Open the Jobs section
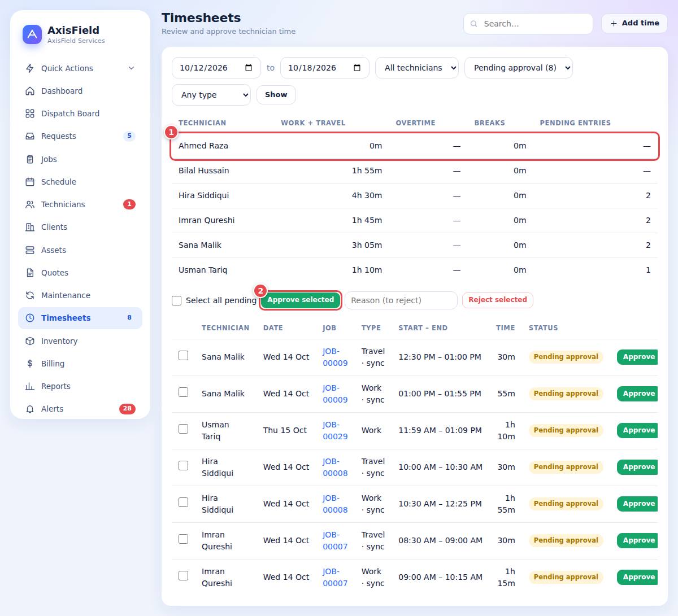The height and width of the screenshot is (616, 678). (x=80, y=159)
